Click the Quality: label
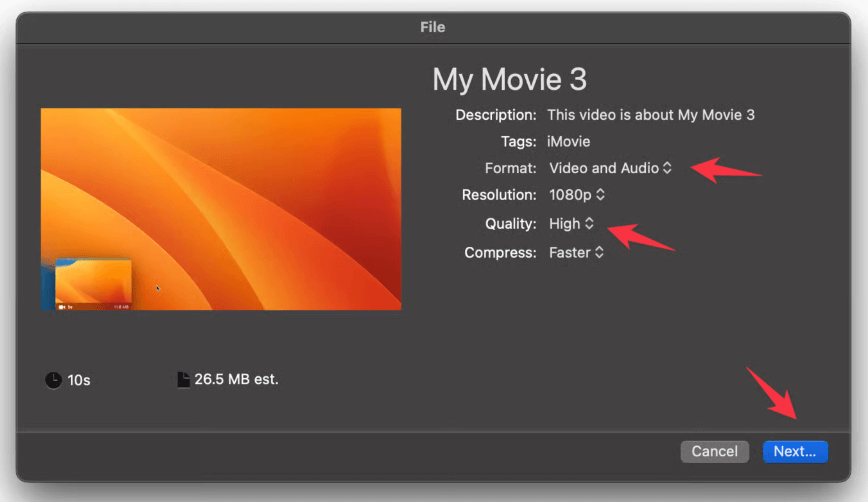The height and width of the screenshot is (502, 868). [x=510, y=224]
